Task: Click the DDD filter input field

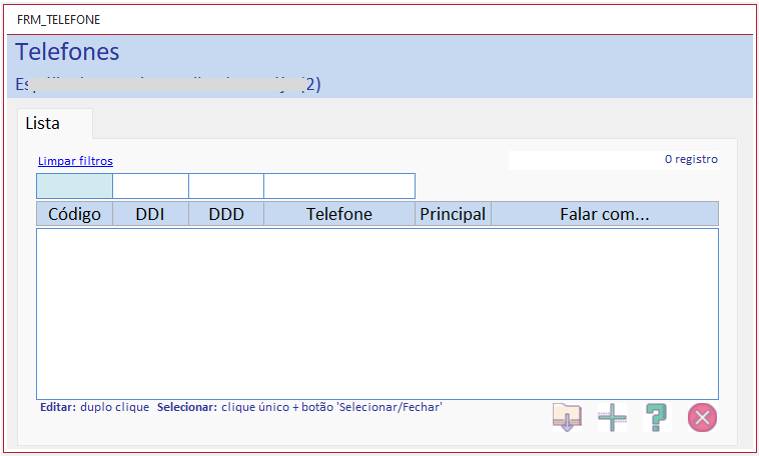Action: click(x=226, y=186)
